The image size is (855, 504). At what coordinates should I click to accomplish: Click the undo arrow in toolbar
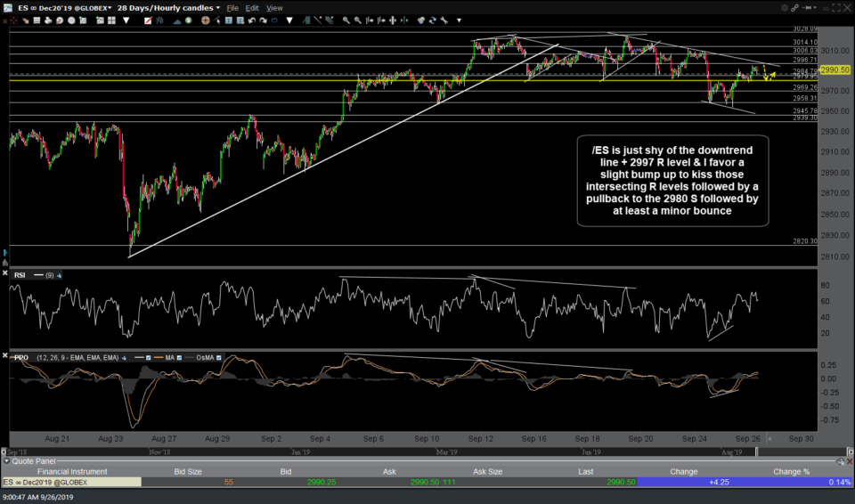point(251,20)
